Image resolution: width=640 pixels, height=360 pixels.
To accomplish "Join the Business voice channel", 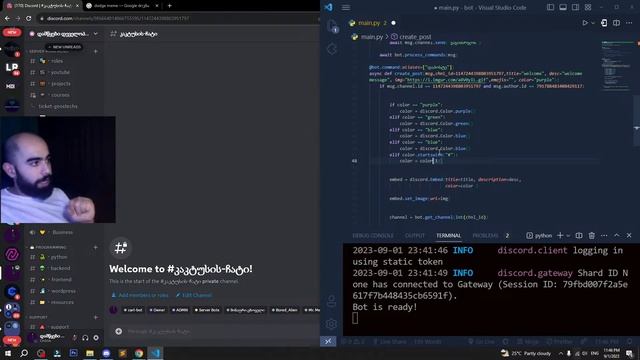I will tap(62, 232).
